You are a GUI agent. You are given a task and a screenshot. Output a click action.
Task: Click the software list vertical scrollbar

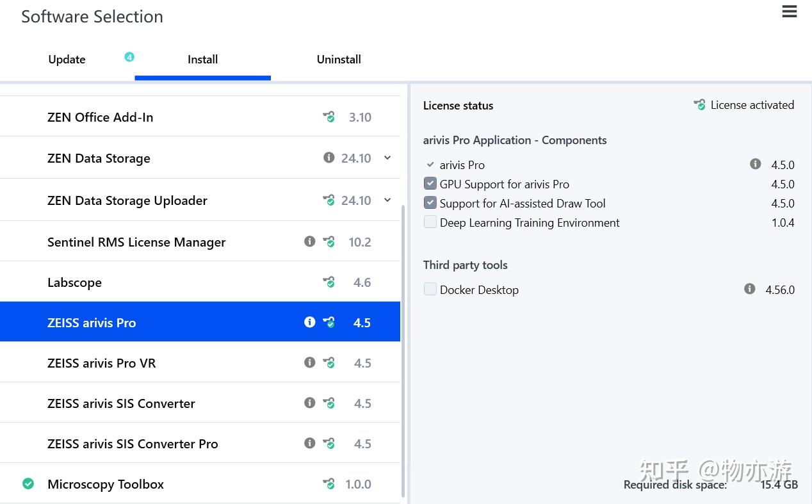[403, 351]
